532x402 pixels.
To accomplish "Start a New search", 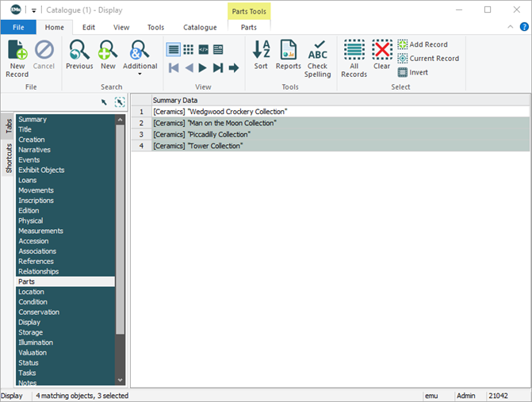I will coord(108,56).
